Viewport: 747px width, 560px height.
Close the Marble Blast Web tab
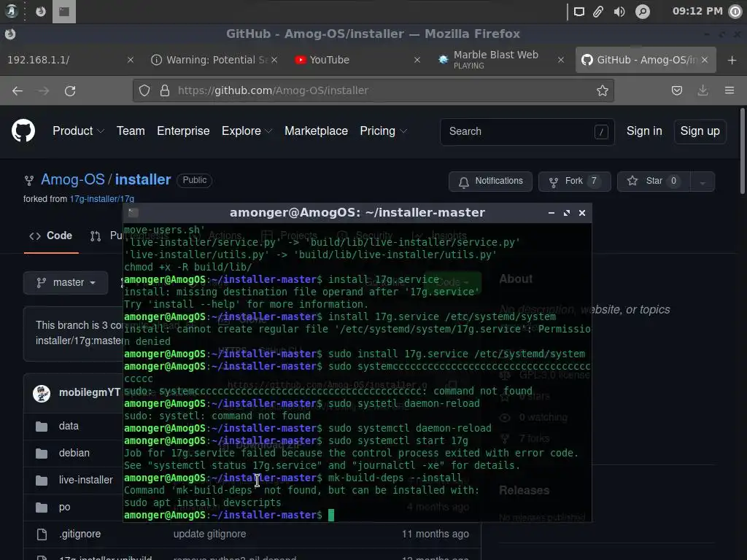(561, 60)
